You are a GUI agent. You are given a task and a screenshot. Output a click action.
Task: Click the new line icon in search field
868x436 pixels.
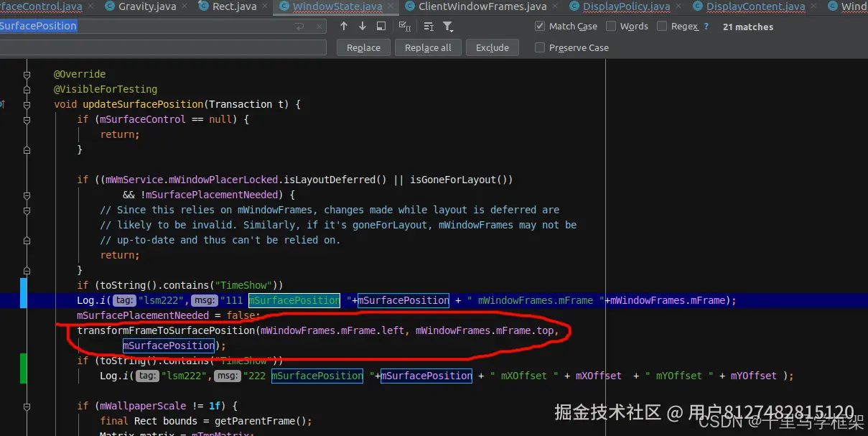(x=299, y=27)
